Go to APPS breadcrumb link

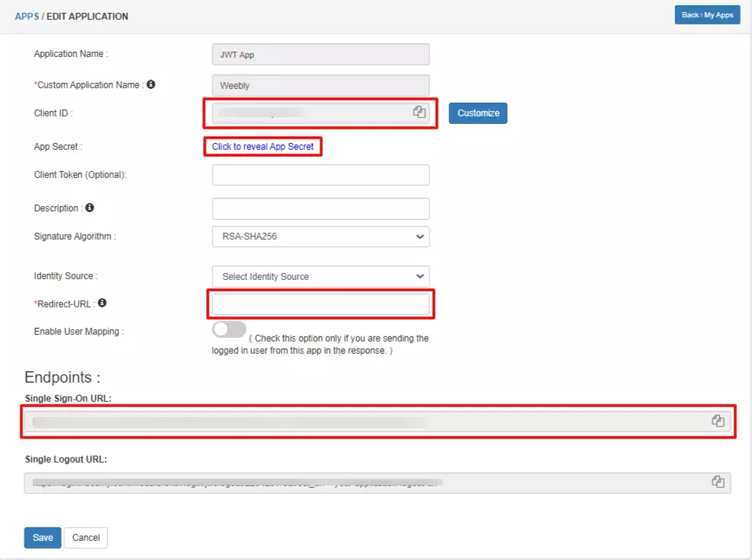27,16
